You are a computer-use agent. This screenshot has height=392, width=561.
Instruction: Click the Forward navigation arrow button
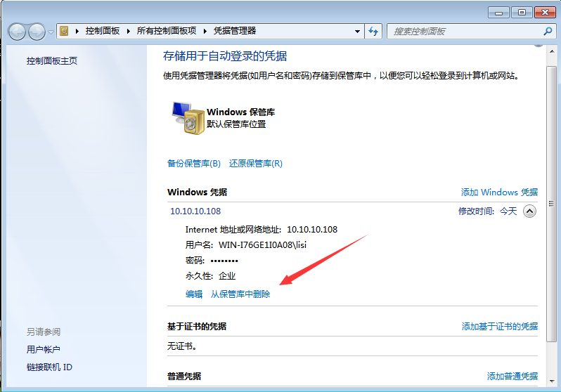(37, 32)
